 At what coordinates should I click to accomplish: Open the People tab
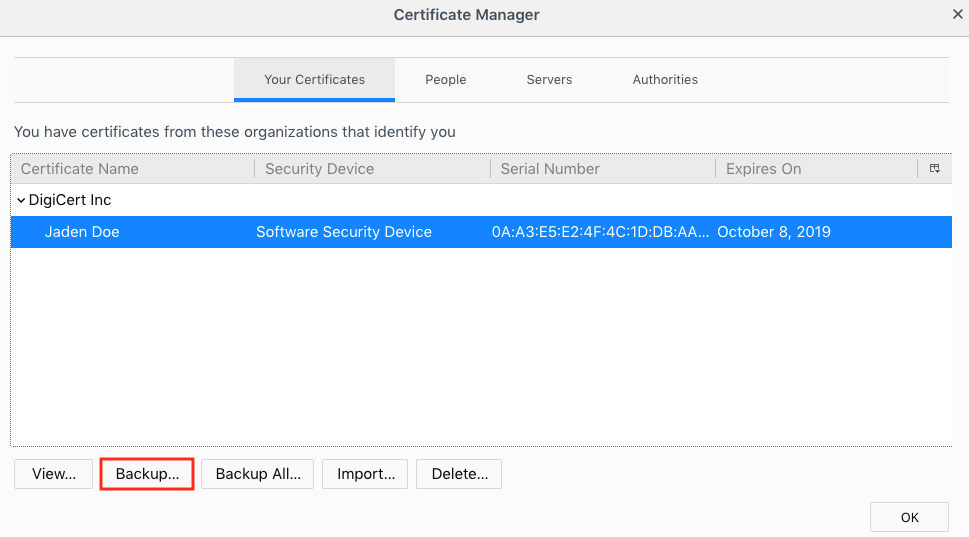click(x=445, y=80)
